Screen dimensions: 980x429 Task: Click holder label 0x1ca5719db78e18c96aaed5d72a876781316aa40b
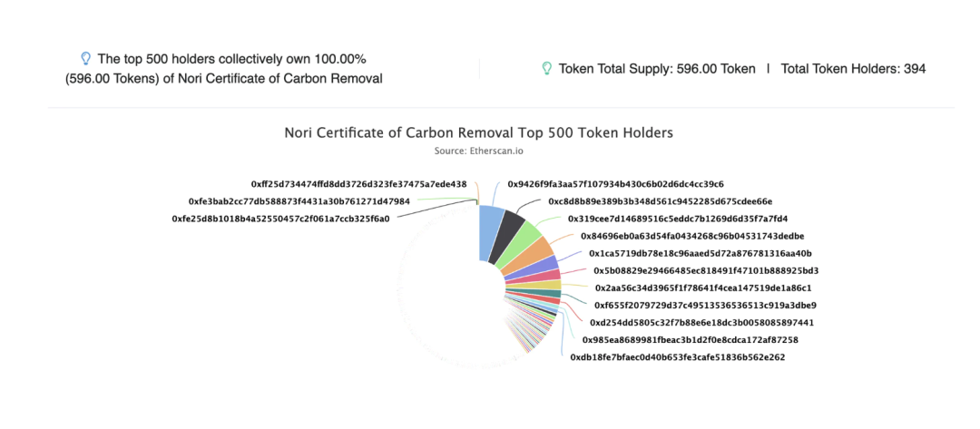tap(700, 254)
